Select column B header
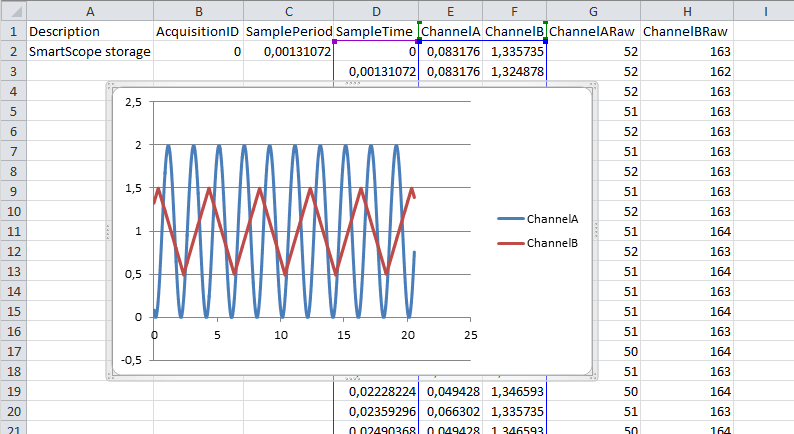The image size is (794, 434). (198, 11)
